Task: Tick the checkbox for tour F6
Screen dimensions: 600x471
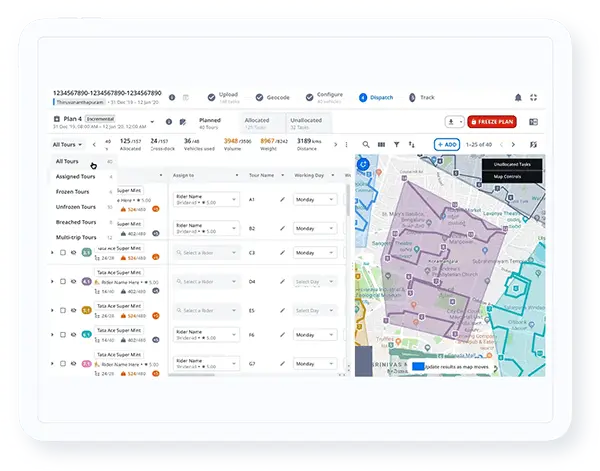Action: (63, 335)
